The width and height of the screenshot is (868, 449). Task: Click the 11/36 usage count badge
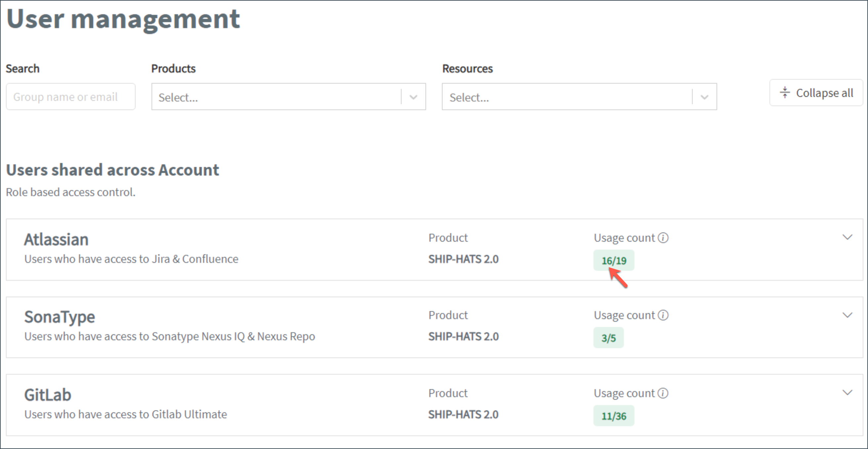pyautogui.click(x=614, y=416)
